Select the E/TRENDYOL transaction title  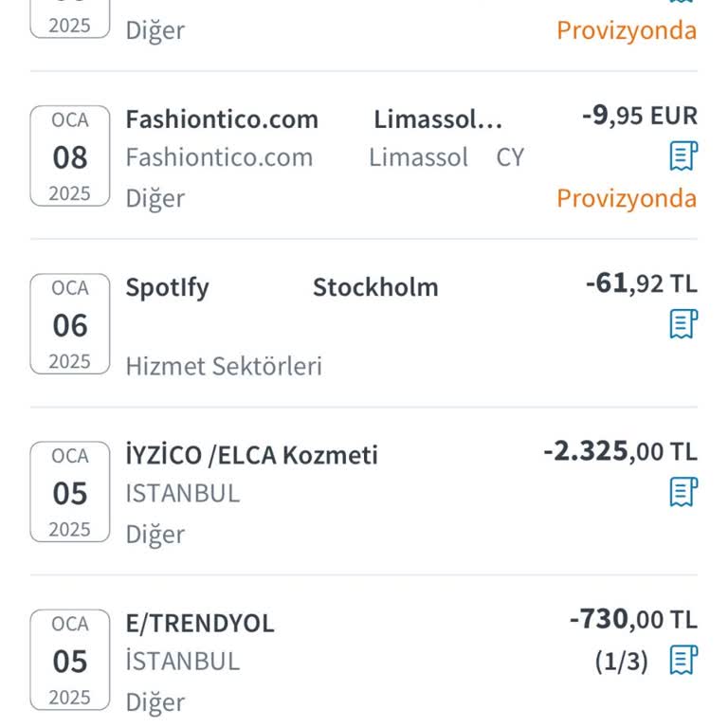200,623
